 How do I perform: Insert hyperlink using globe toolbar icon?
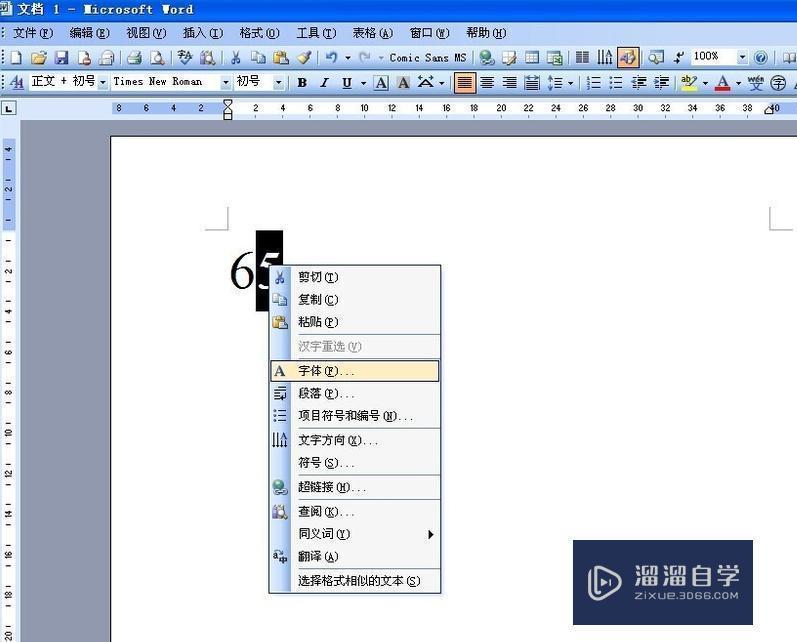point(486,57)
